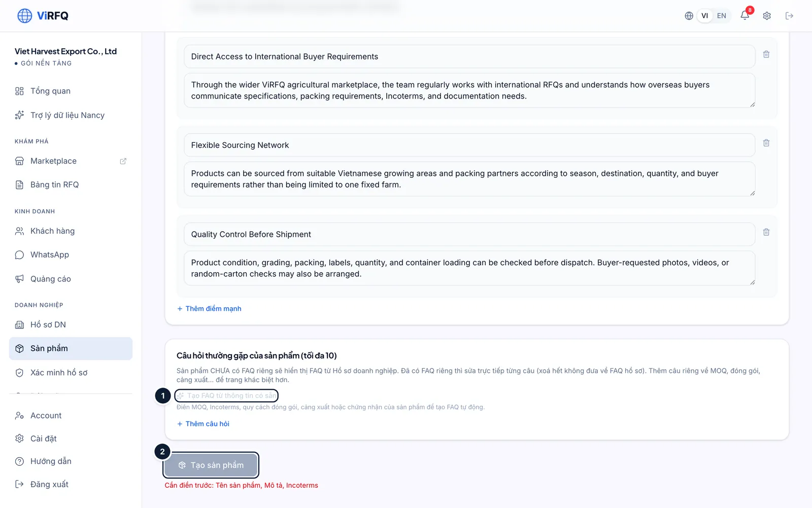Open Tổng quan dashboard
The image size is (812, 508).
[x=71, y=91]
